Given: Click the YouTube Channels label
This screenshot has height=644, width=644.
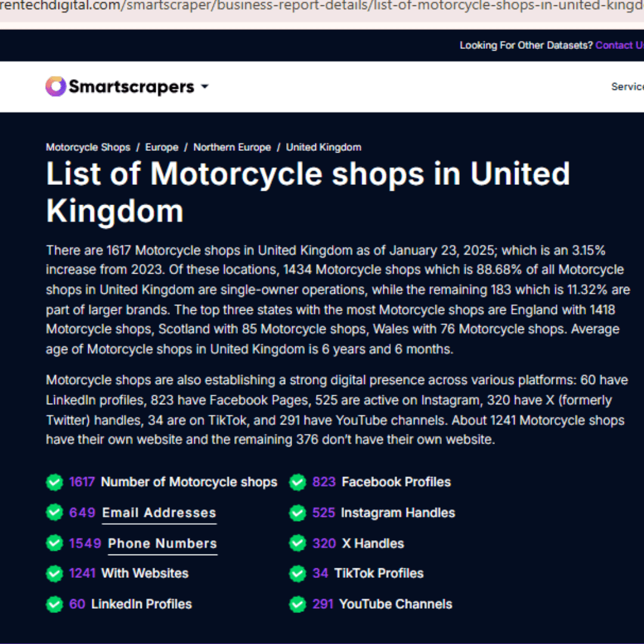Looking at the screenshot, I should pyautogui.click(x=395, y=604).
